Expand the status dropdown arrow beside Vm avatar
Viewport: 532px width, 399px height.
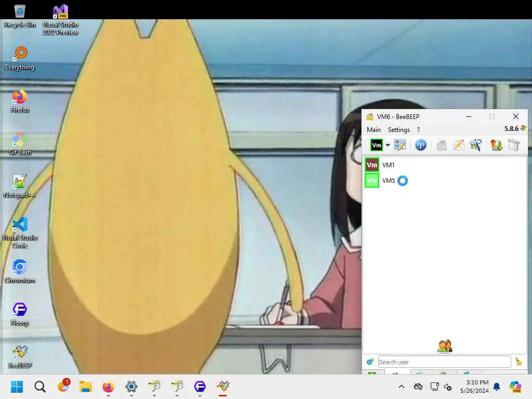[x=388, y=145]
